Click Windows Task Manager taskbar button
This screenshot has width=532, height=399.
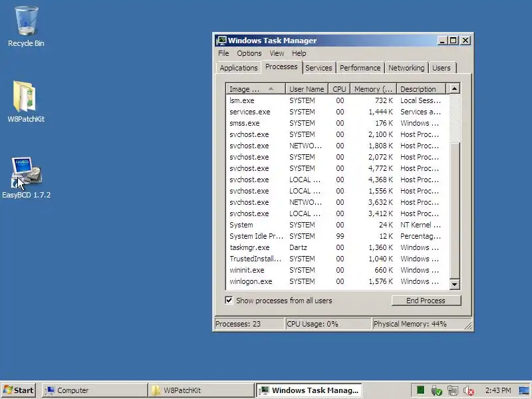[309, 390]
